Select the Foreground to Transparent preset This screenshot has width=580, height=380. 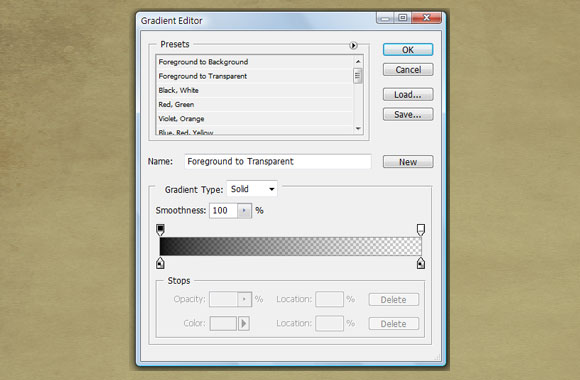pyautogui.click(x=255, y=76)
